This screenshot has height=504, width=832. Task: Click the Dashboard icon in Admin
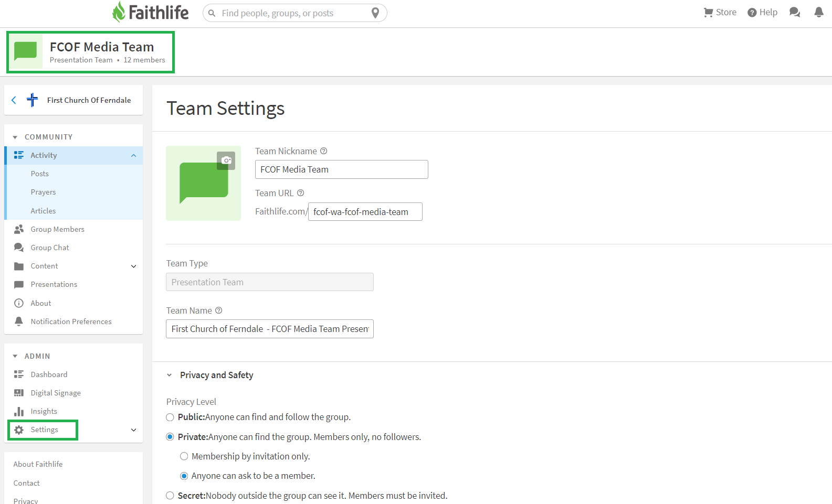(19, 374)
